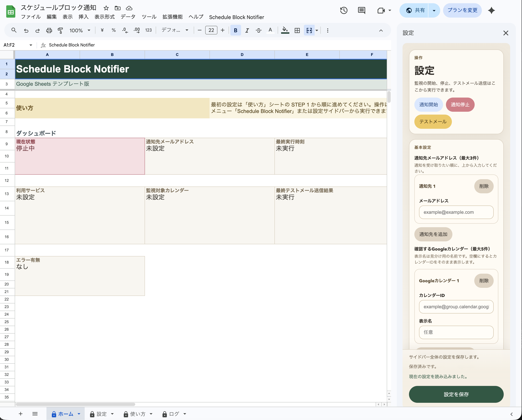The height and width of the screenshot is (420, 522).
Task: Open the borders tool
Action: [297, 30]
